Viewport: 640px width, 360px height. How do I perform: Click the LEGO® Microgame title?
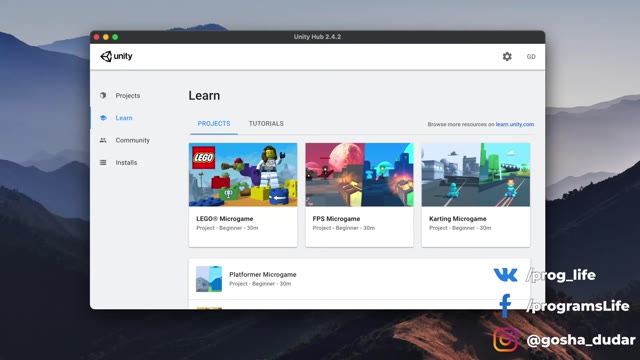(224, 219)
